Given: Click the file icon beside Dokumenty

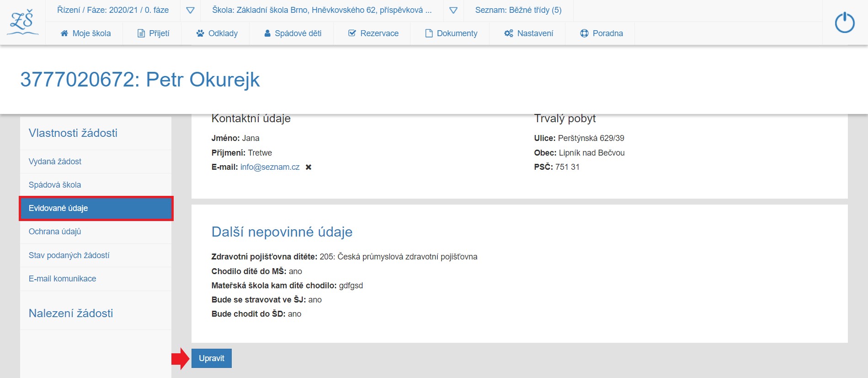Looking at the screenshot, I should pyautogui.click(x=429, y=33).
